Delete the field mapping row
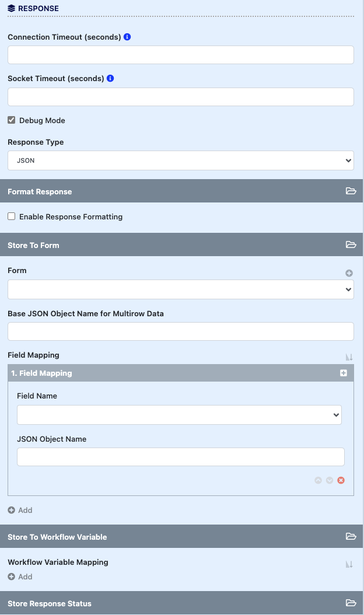 pos(341,480)
